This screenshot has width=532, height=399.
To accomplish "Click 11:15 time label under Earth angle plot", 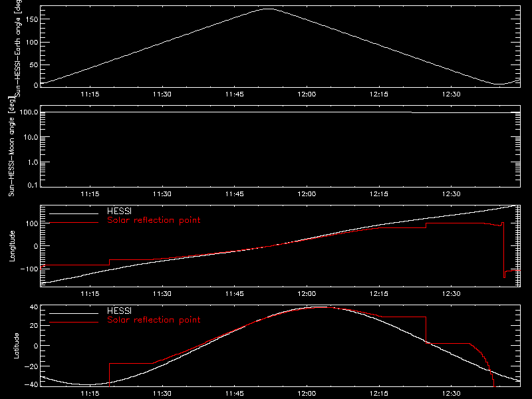I will click(90, 94).
